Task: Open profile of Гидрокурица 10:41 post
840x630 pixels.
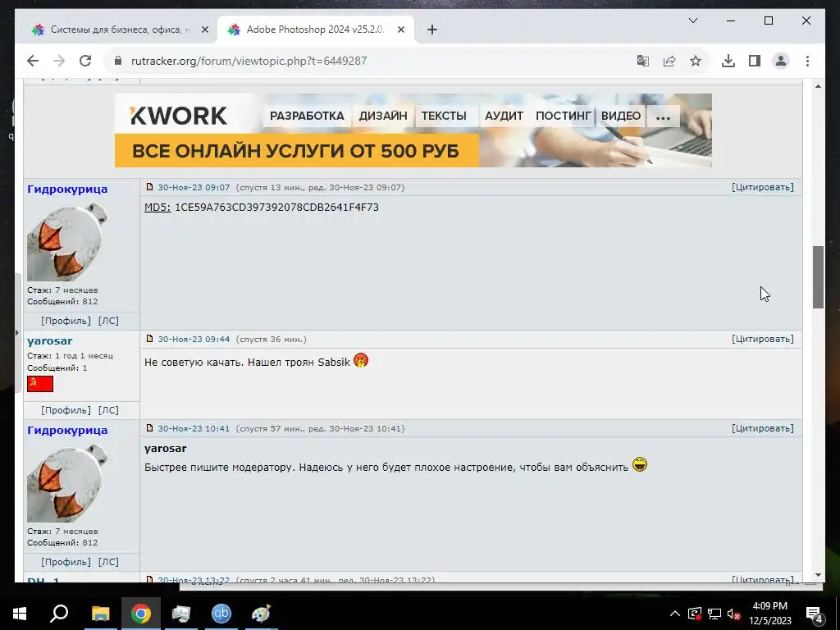Action: pos(66,562)
